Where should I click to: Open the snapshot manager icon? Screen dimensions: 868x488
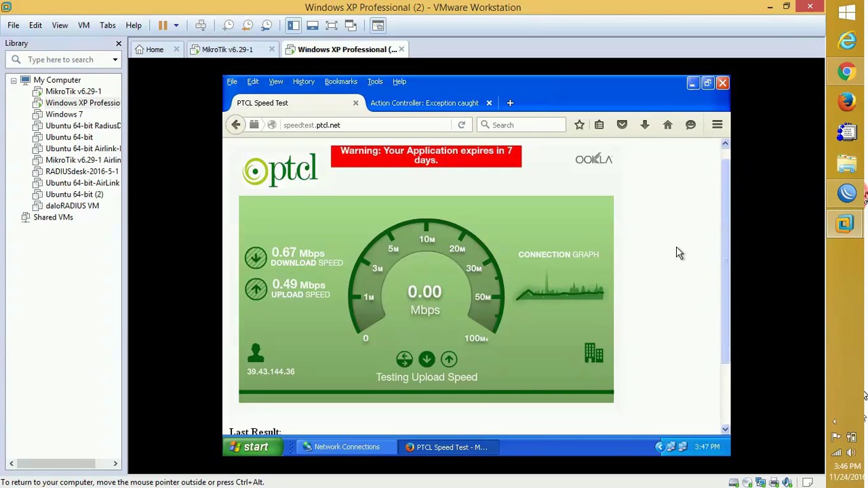pyautogui.click(x=267, y=25)
